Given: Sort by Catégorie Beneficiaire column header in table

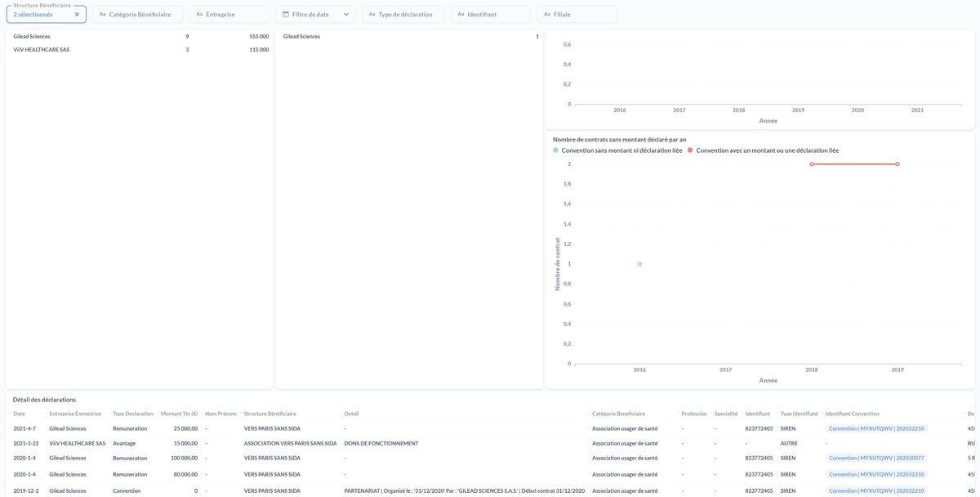Looking at the screenshot, I should point(619,414).
